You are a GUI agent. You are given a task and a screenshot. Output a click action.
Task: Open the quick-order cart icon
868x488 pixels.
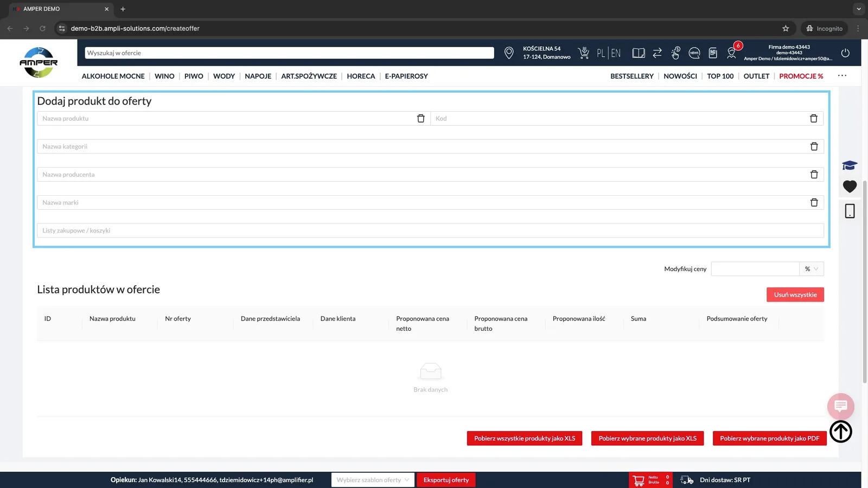[584, 53]
